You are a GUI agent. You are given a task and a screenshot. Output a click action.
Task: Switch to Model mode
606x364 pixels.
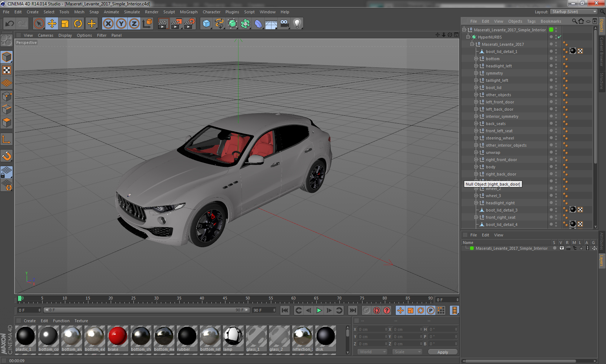click(x=6, y=57)
